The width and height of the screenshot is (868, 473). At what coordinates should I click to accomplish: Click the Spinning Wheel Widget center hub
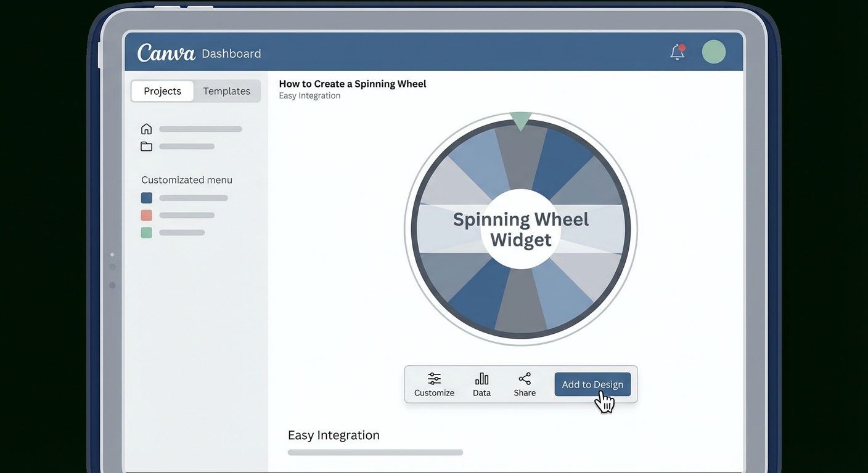521,229
